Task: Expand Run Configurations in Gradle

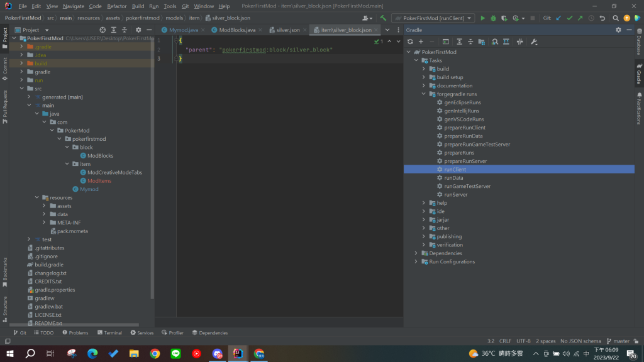Action: [416, 261]
